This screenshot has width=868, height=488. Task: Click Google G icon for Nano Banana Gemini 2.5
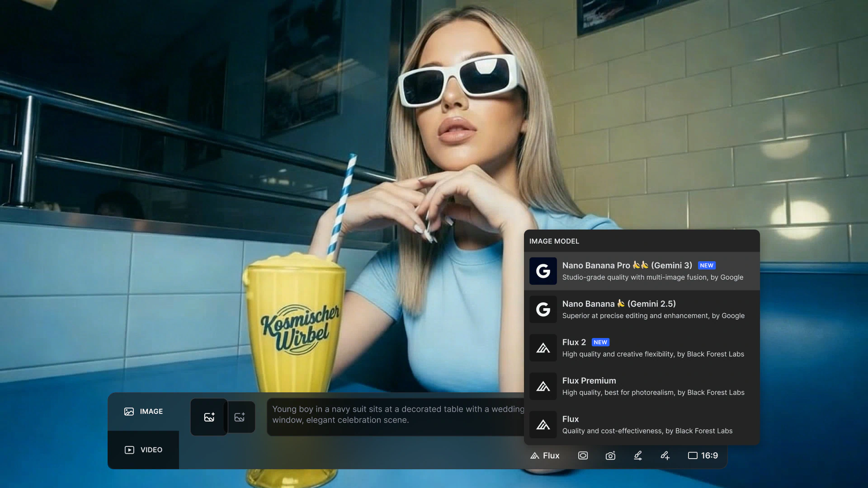[x=543, y=310]
